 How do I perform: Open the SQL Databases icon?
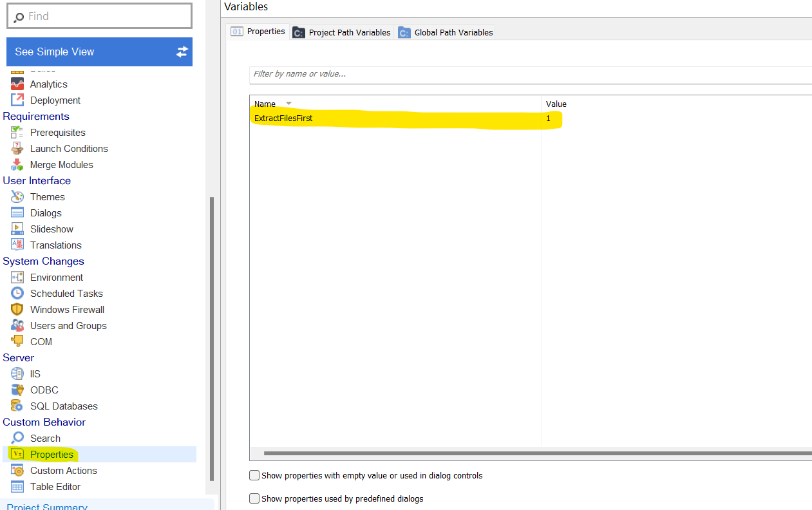[x=17, y=406]
